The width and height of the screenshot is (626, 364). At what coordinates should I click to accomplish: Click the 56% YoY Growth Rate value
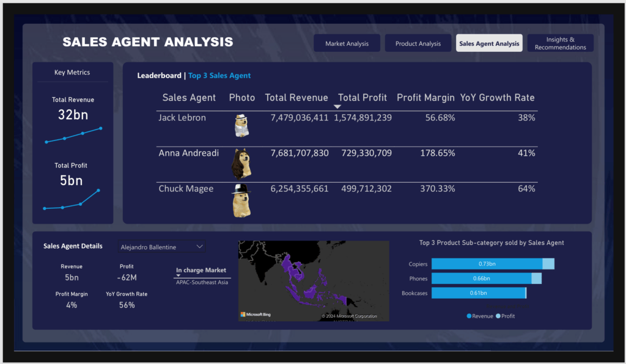point(127,305)
